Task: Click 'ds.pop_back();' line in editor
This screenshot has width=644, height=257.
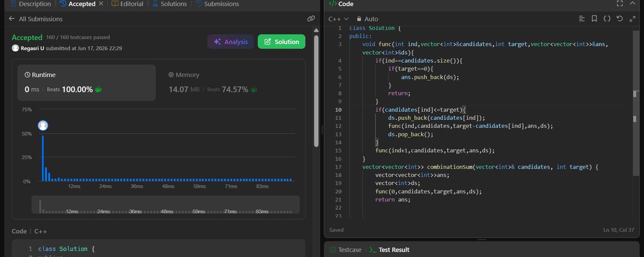Action: [x=411, y=134]
